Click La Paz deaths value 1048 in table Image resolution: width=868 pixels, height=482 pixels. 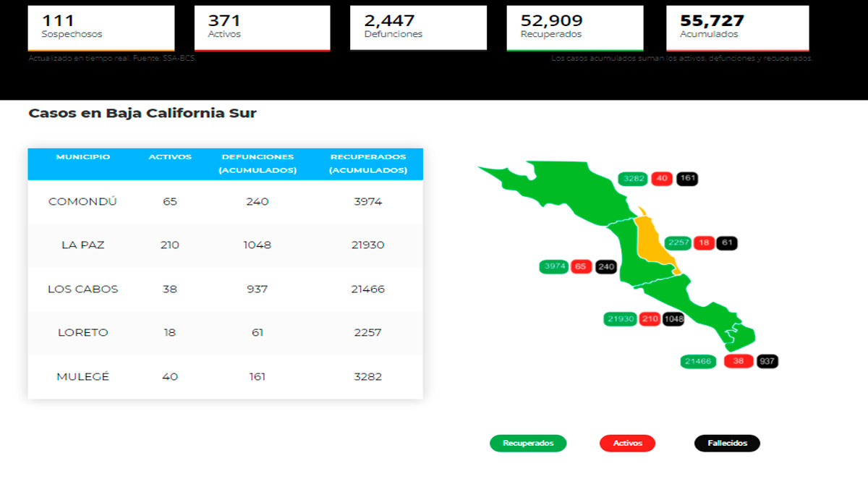click(258, 245)
